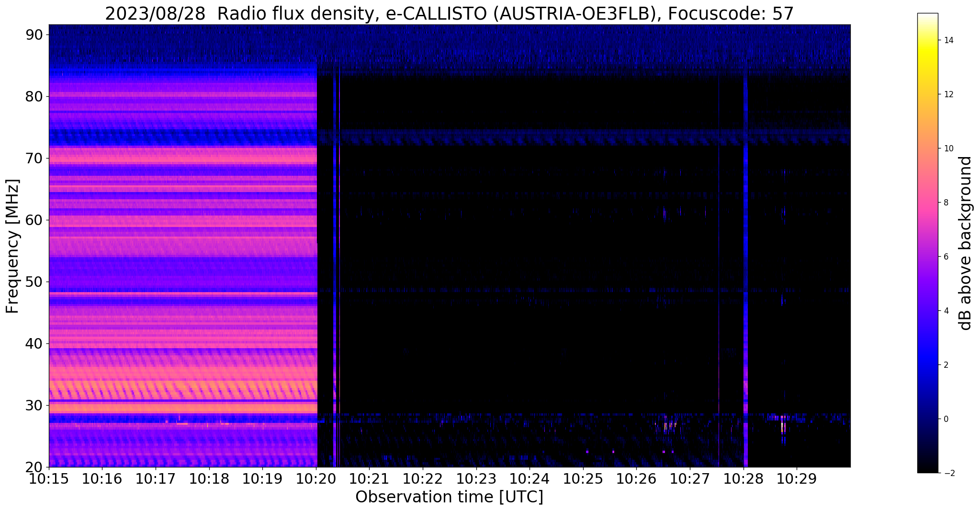
Task: Click the colorbar gradient scale
Action: pos(927,243)
